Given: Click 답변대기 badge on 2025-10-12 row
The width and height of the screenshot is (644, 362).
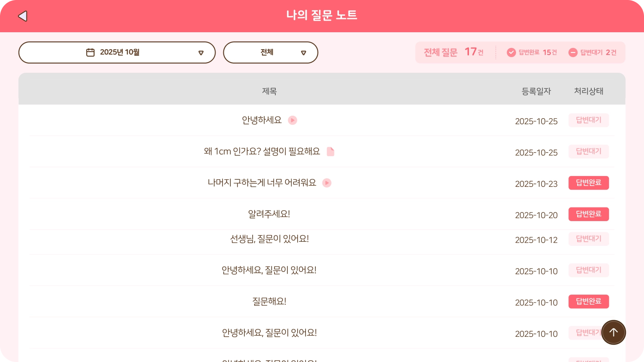Looking at the screenshot, I should (x=588, y=239).
